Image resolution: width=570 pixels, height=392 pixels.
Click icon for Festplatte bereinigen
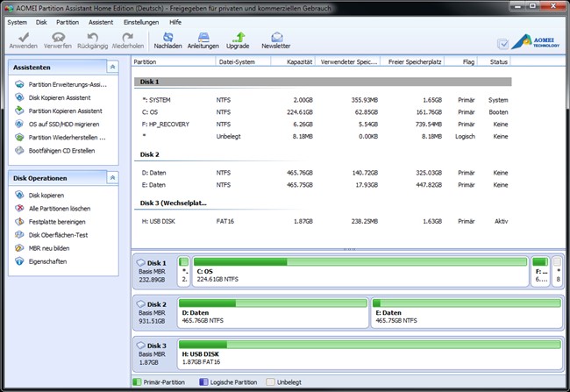click(x=19, y=222)
